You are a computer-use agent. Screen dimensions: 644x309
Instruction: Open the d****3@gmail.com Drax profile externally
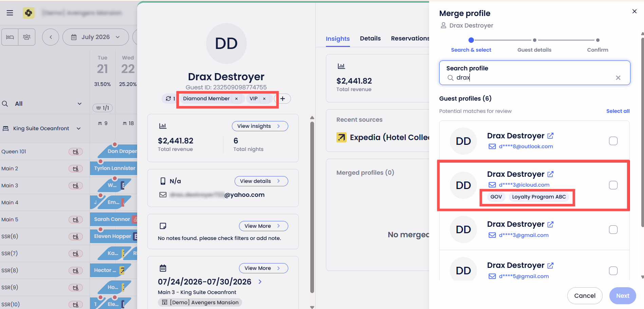[551, 224]
